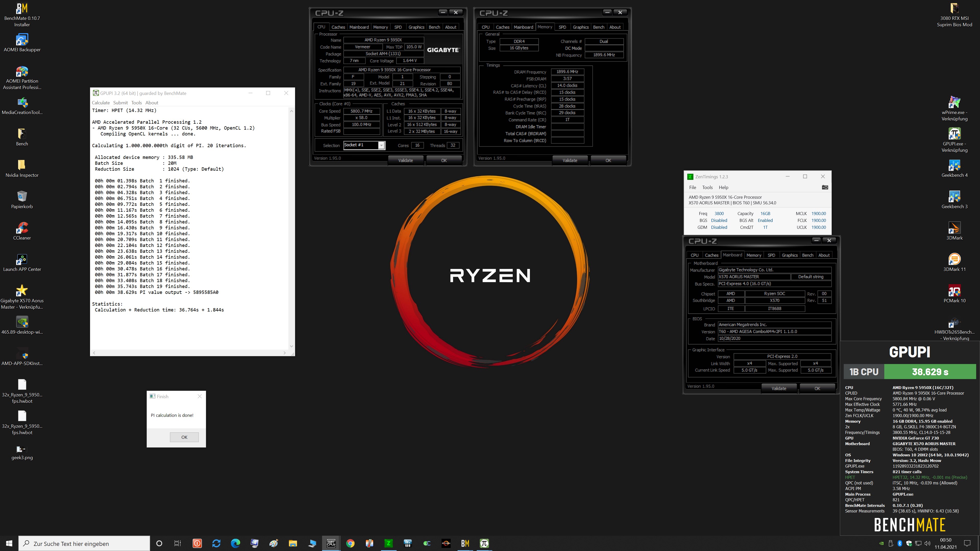Open Geekbench 3 desktop icon
This screenshot has height=551, width=980.
point(954,200)
